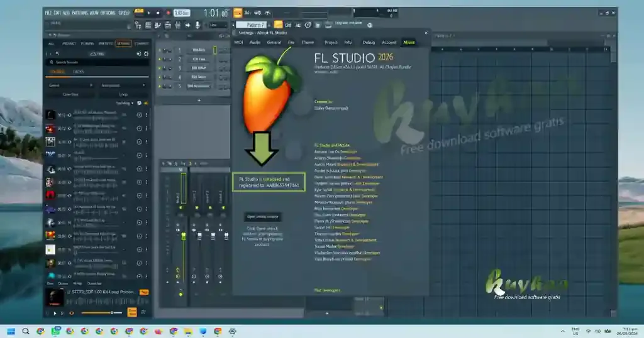The height and width of the screenshot is (338, 644).
Task: Open the options menu of the first sound
Action: coord(146,115)
